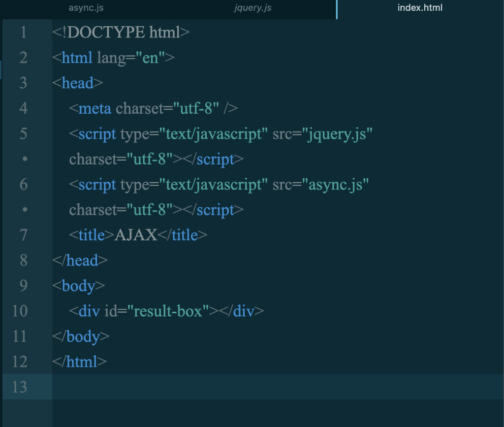Click the meta tag name

95,109
